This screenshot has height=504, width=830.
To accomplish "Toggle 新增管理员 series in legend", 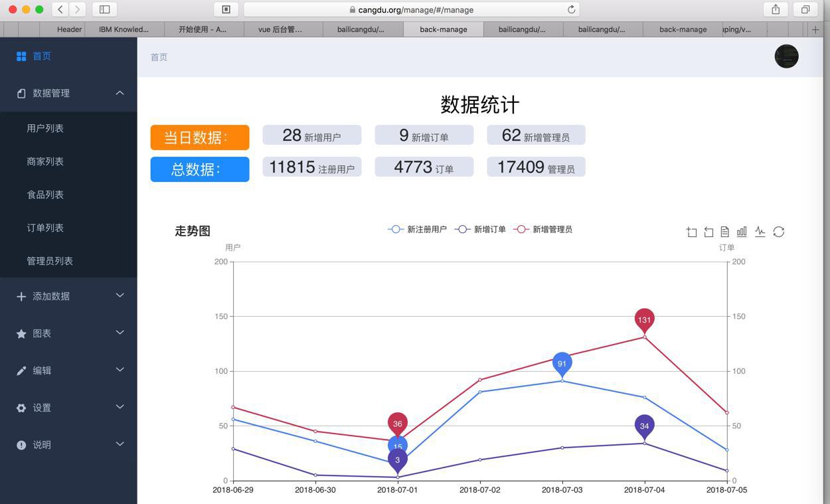I will (542, 229).
